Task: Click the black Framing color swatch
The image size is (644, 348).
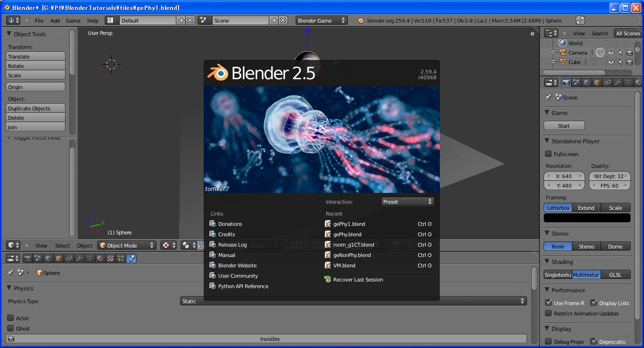Action: pos(586,217)
